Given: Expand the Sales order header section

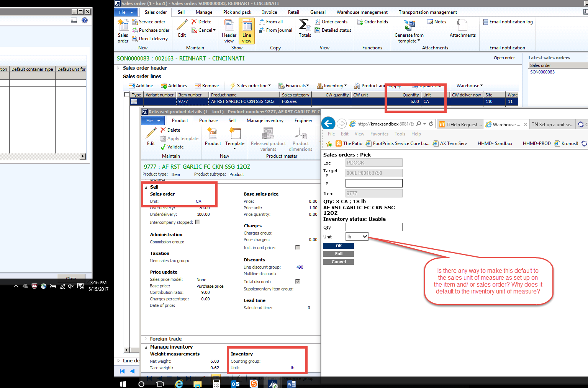Looking at the screenshot, I should [119, 68].
